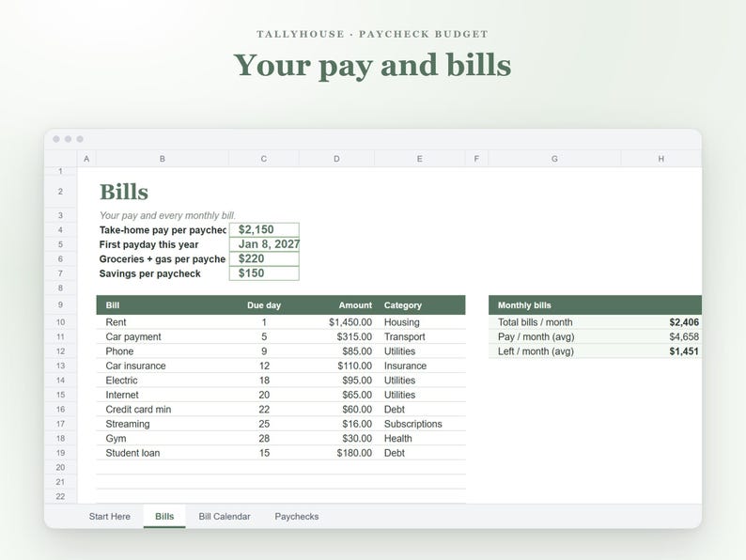The width and height of the screenshot is (746, 560).
Task: Click the take-home pay value $2,150
Action: tap(264, 230)
